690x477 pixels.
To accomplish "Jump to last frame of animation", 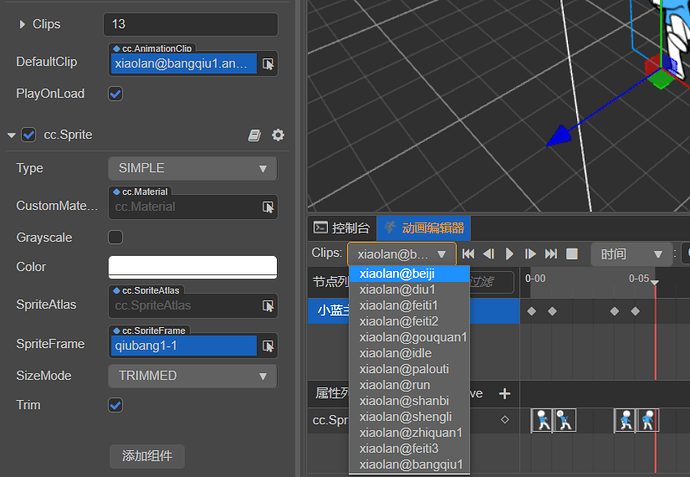I will click(x=551, y=254).
